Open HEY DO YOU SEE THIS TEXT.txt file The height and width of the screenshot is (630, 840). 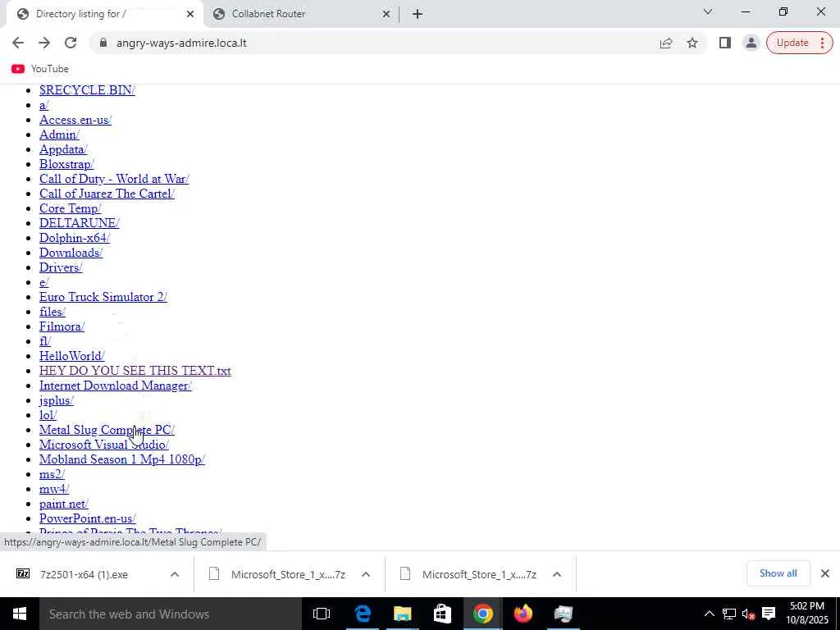click(135, 371)
